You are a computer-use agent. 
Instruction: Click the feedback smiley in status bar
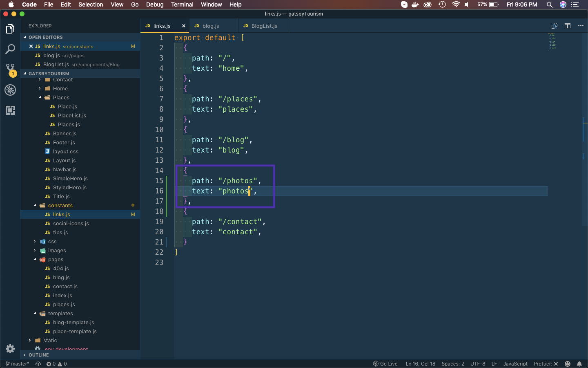click(568, 364)
